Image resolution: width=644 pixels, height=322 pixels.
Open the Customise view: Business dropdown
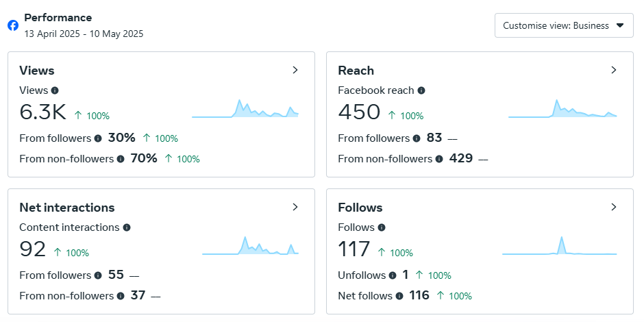pos(564,25)
